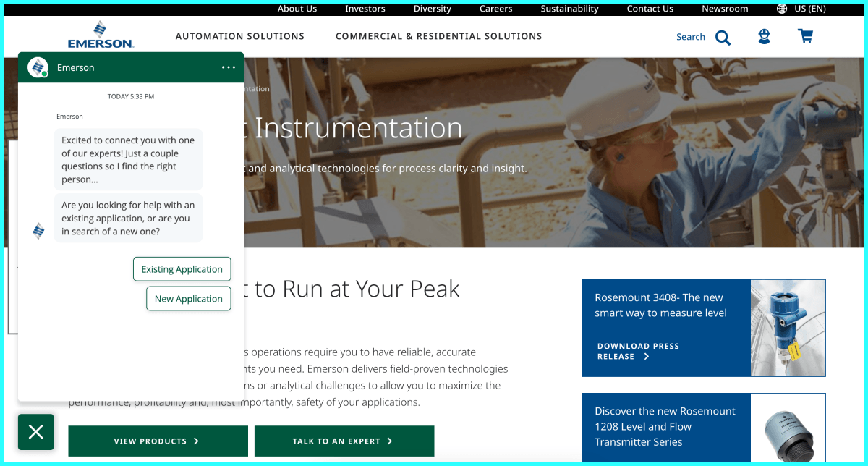The image size is (868, 466).
Task: Close the chat widget with X button
Action: coord(36,432)
